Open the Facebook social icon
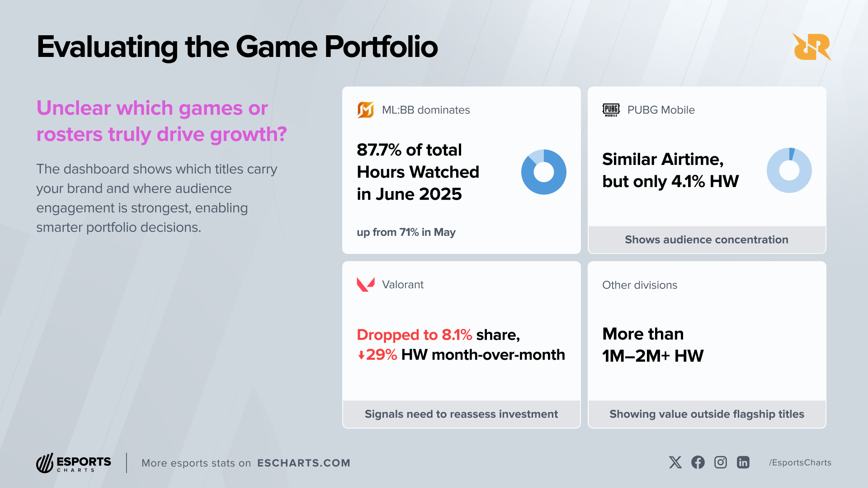This screenshot has height=488, width=868. tap(698, 462)
